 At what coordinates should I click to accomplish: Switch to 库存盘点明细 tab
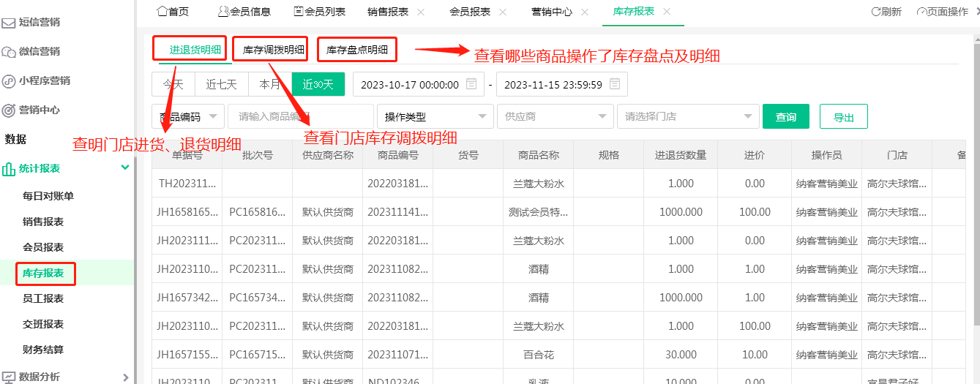[356, 50]
